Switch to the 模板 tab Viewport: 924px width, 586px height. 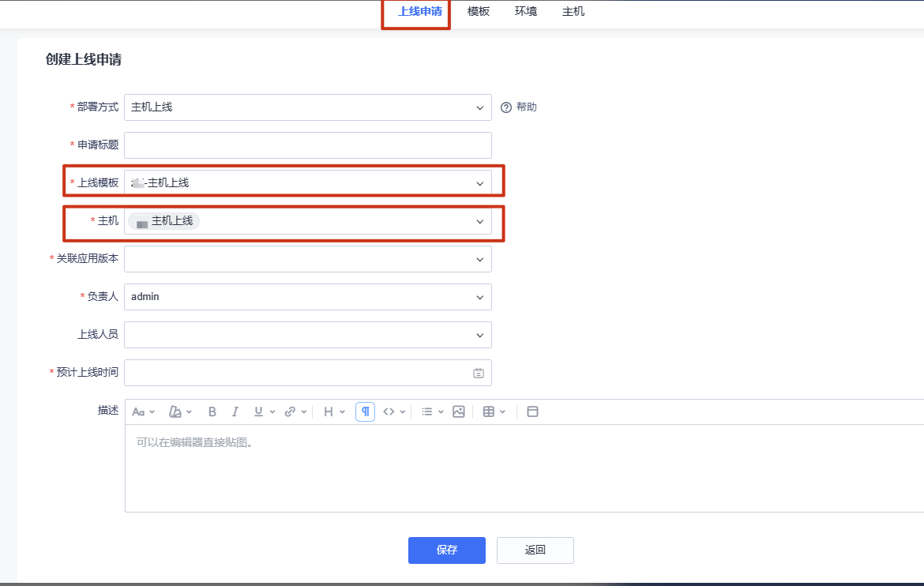pos(479,11)
